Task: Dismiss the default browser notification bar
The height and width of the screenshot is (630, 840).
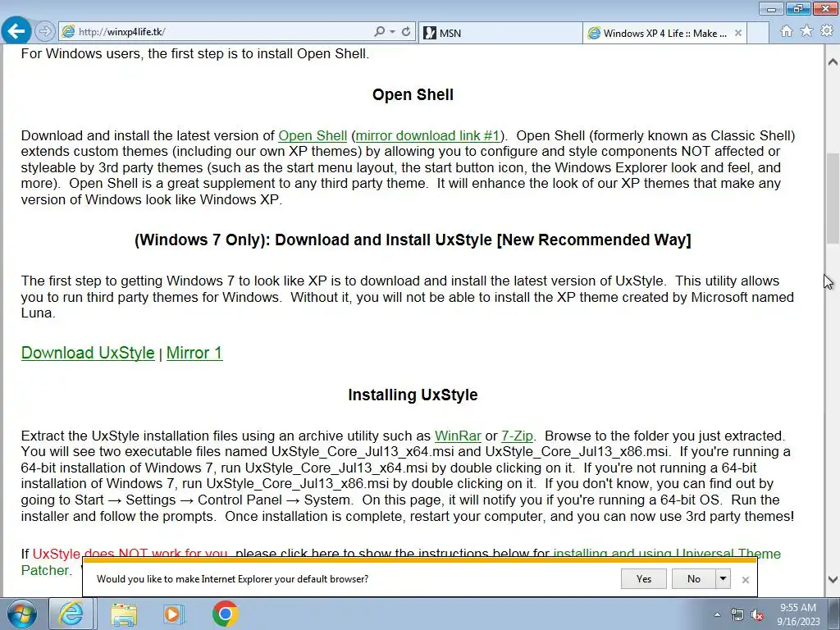Action: (745, 580)
